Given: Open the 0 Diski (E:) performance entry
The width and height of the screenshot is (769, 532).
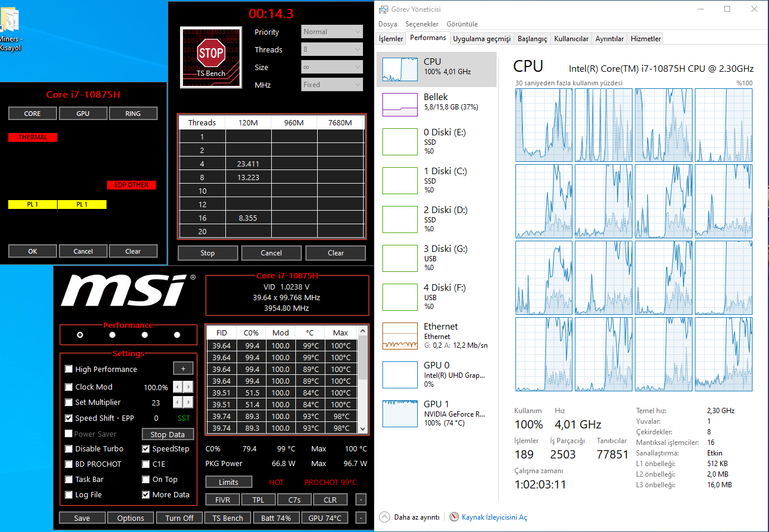Looking at the screenshot, I should tap(437, 142).
